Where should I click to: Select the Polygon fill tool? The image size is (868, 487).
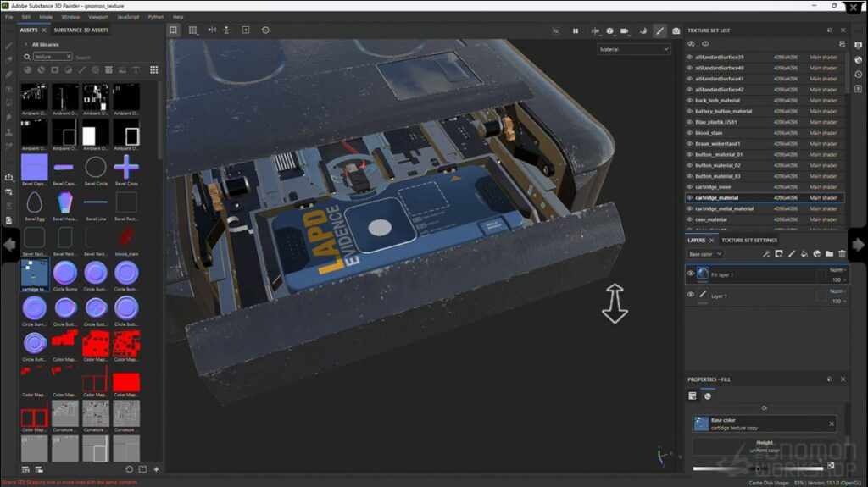pos(8,89)
